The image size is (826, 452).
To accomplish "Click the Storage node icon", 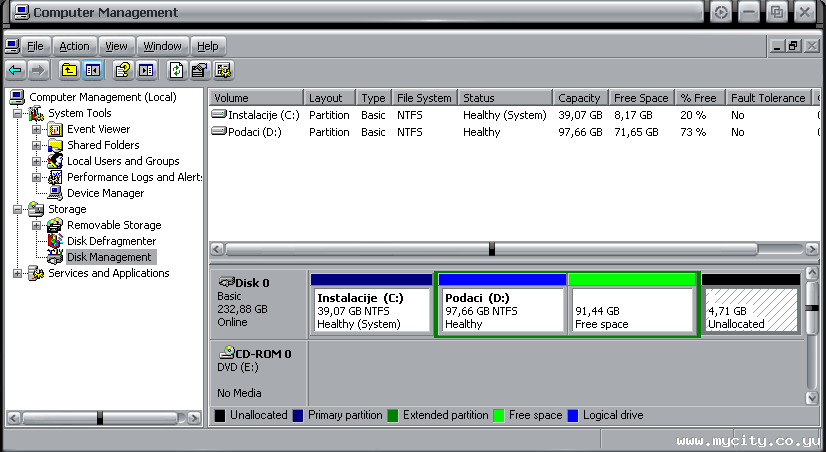I will pyautogui.click(x=36, y=209).
